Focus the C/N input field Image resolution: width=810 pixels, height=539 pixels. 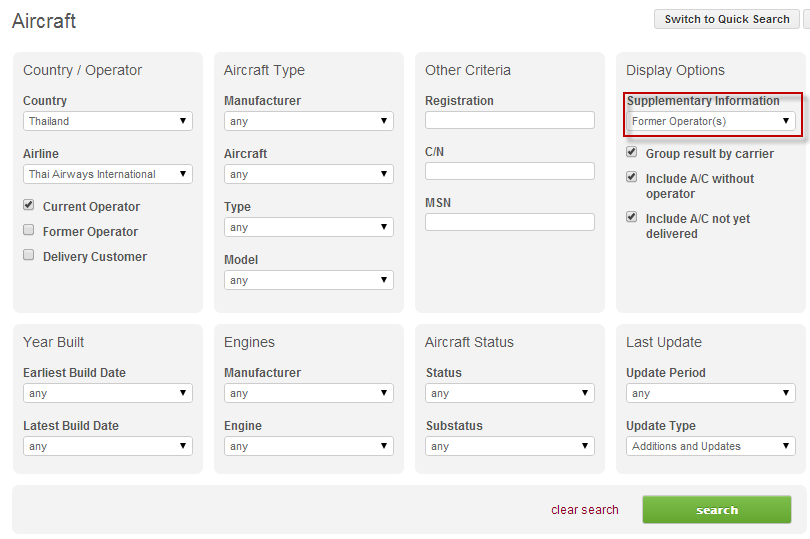(509, 171)
